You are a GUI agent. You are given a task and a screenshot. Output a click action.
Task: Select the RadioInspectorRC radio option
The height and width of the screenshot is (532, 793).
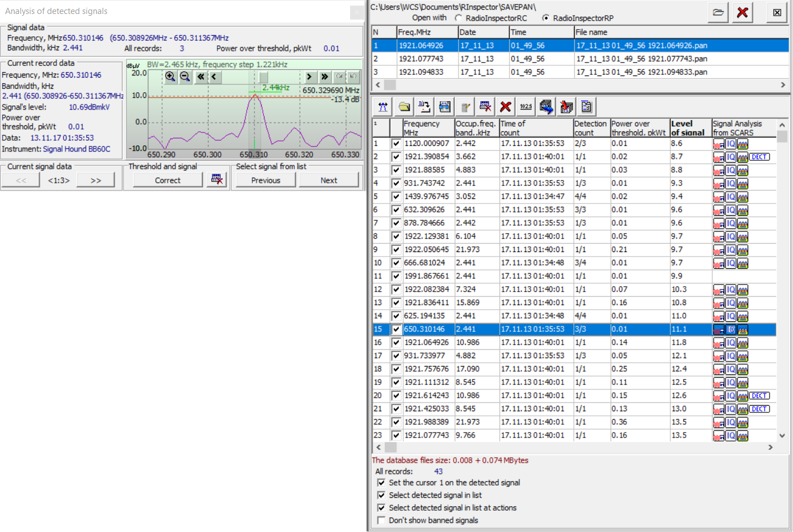(459, 18)
